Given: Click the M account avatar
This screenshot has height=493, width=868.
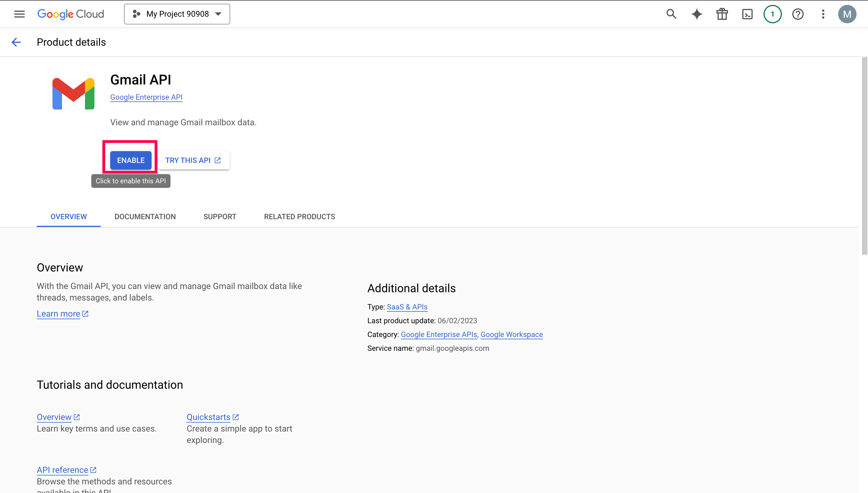Looking at the screenshot, I should click(847, 14).
